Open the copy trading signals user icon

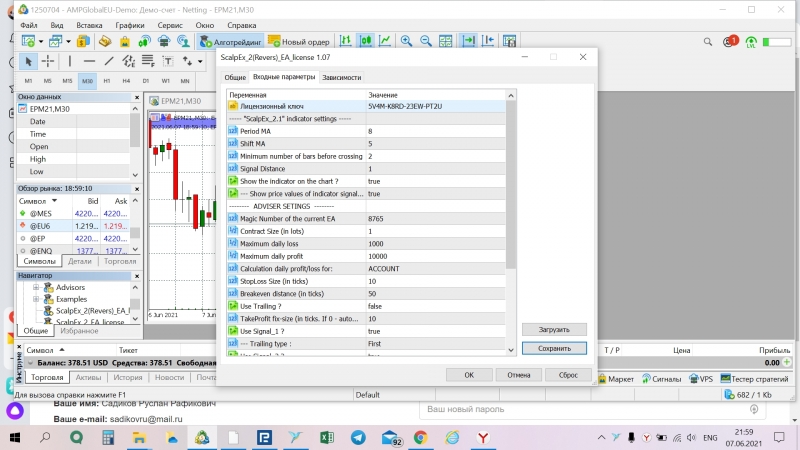tap(183, 41)
